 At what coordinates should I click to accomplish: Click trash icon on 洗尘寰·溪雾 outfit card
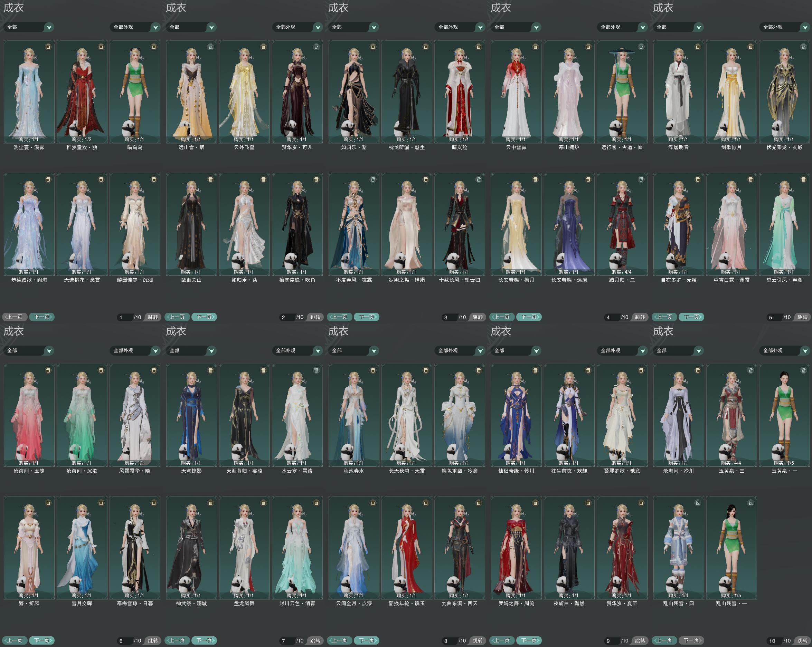tap(48, 47)
